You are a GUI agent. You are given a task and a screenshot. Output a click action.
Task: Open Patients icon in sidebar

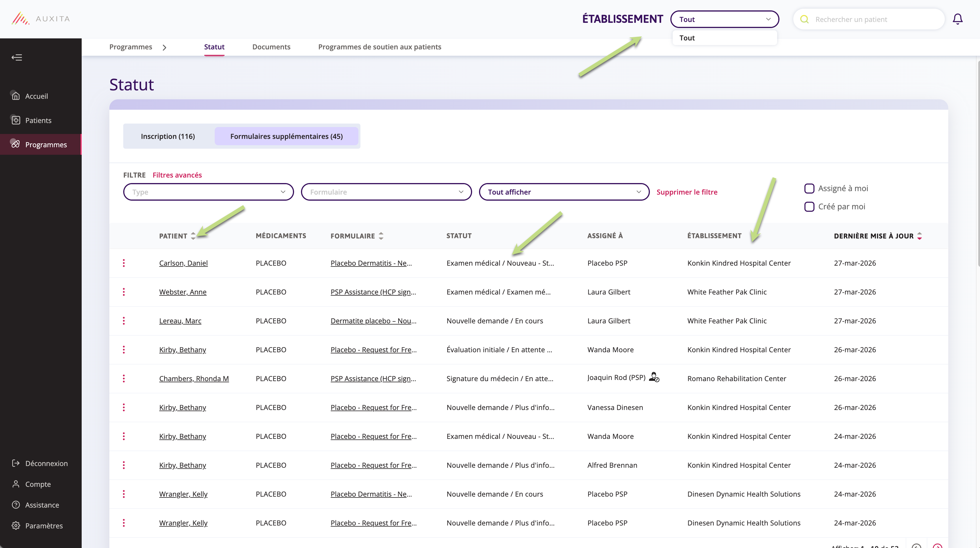pos(16,120)
